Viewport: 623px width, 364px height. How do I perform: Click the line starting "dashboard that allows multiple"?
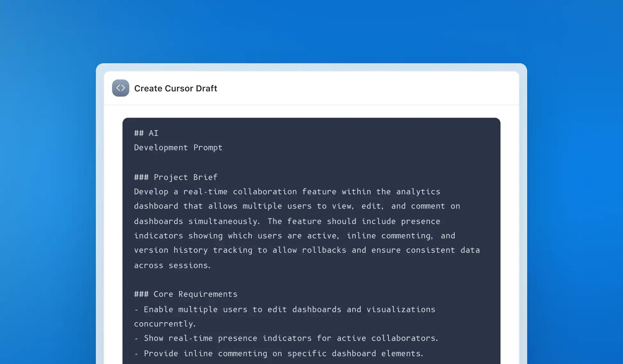(297, 206)
